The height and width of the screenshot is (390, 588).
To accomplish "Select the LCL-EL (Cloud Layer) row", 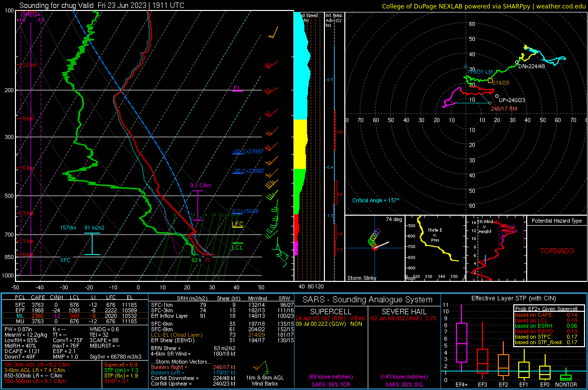I will point(223,335).
